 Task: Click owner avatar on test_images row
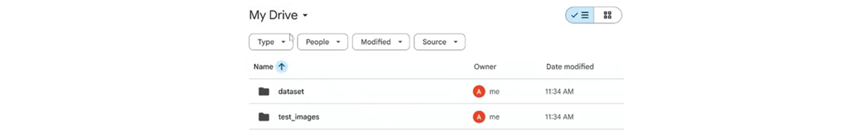[x=478, y=117]
